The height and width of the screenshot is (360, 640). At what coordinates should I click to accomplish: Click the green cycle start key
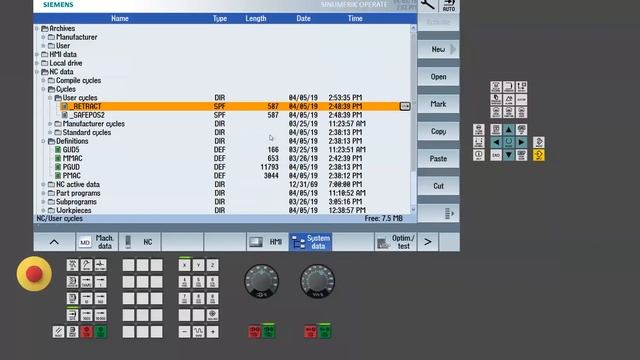pos(100,331)
